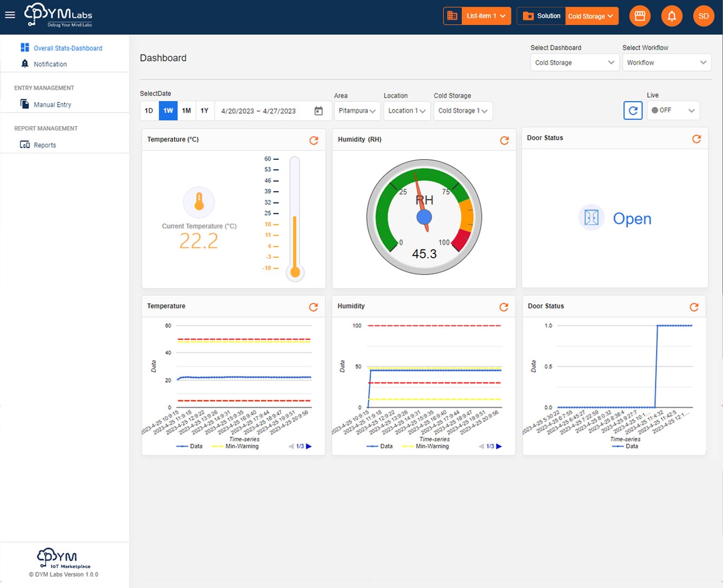The width and height of the screenshot is (723, 588).
Task: Click the REPORT MANAGEMENT section label
Action: coord(46,128)
